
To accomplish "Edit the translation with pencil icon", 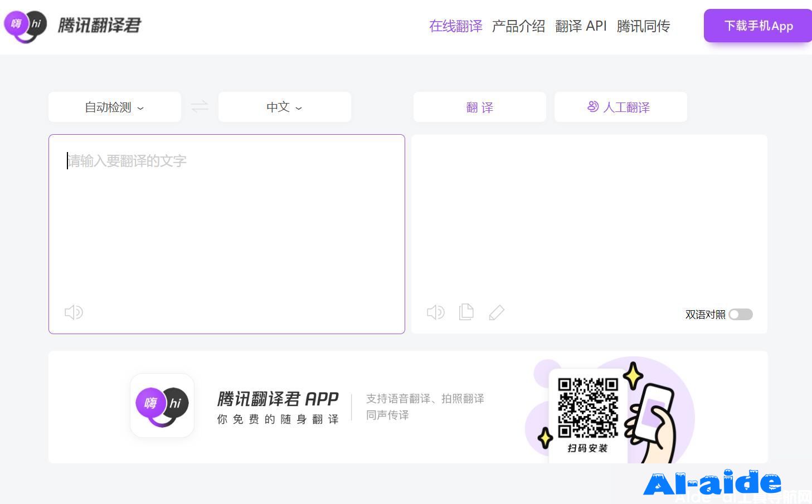I will (x=497, y=312).
